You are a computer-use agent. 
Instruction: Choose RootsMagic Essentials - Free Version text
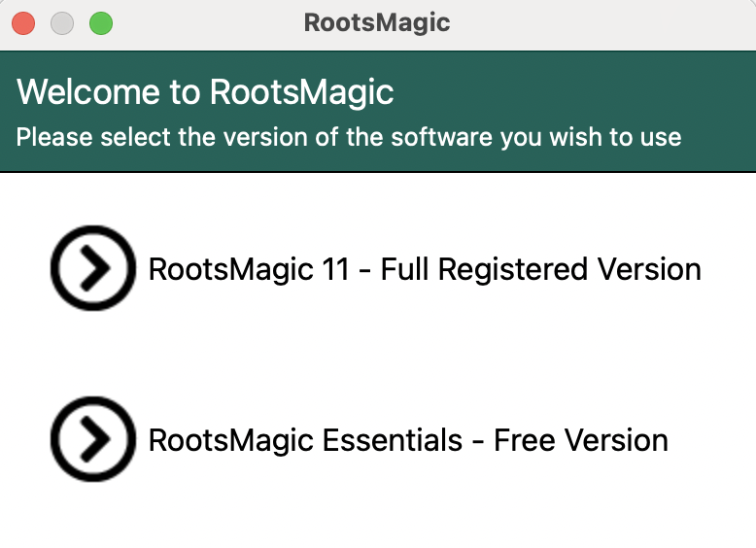tap(408, 440)
